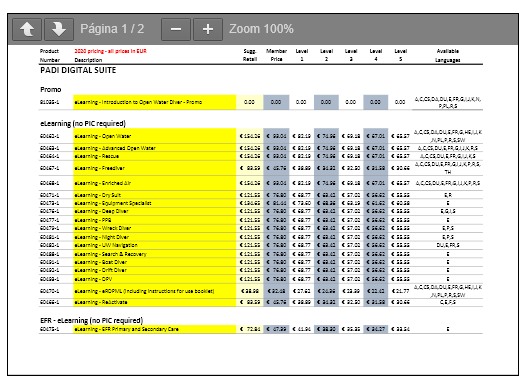Select the 'eLearning - Drift Diver' cell
The width and height of the screenshot is (528, 387).
[155, 270]
